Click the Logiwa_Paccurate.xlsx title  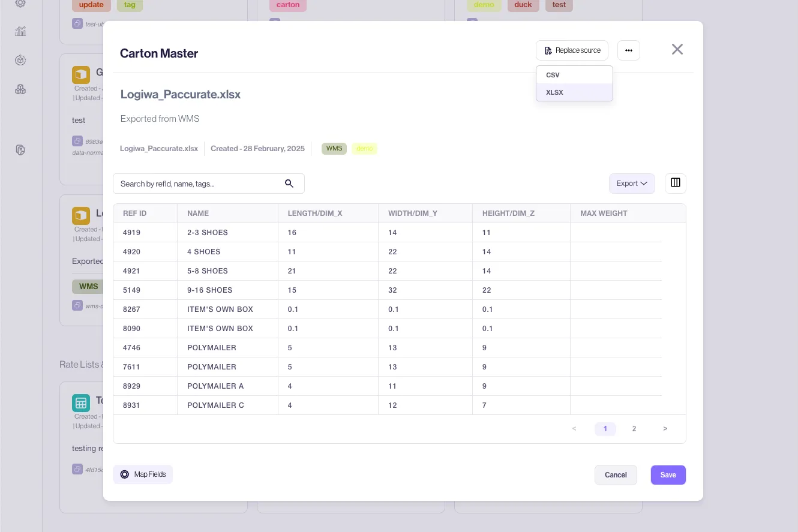(x=181, y=94)
